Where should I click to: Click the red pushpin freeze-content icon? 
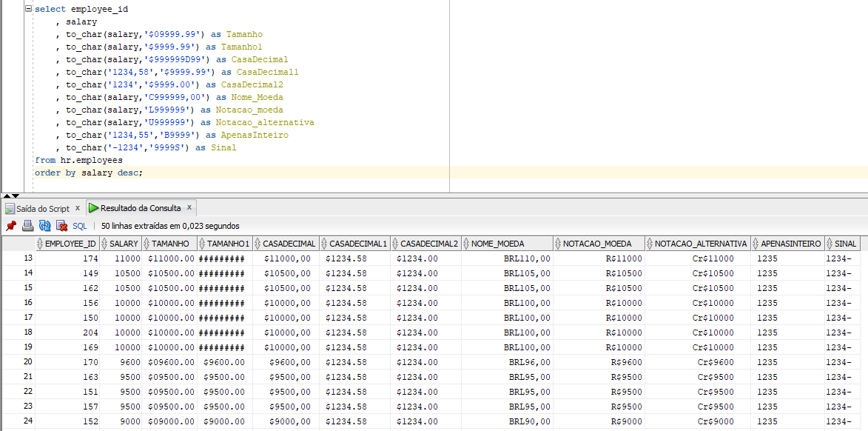pyautogui.click(x=10, y=225)
